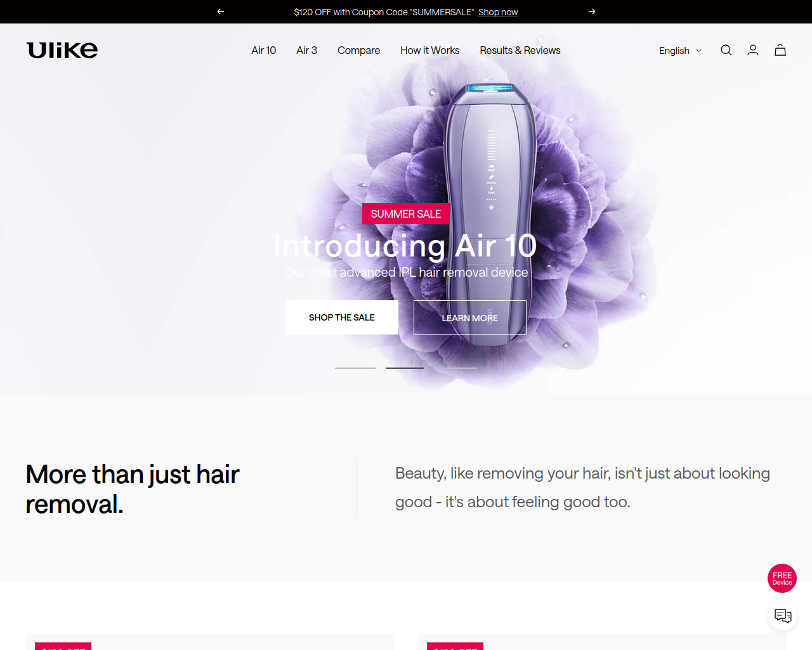Click the '$120 OFF with Coupon Code' announcement text

tap(384, 12)
